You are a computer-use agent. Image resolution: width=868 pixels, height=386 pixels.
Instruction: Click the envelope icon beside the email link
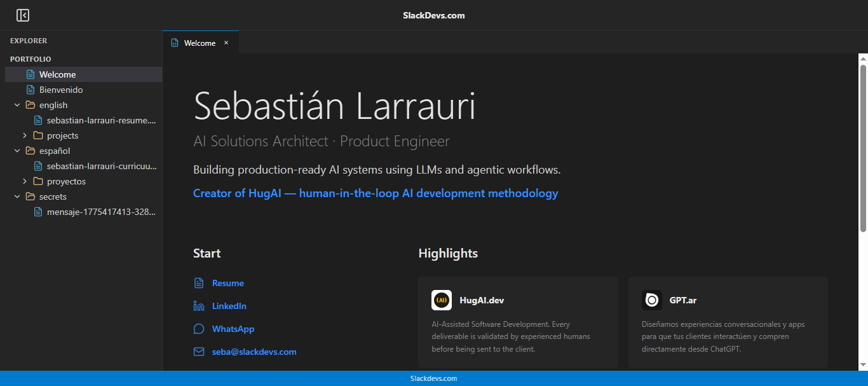point(198,352)
